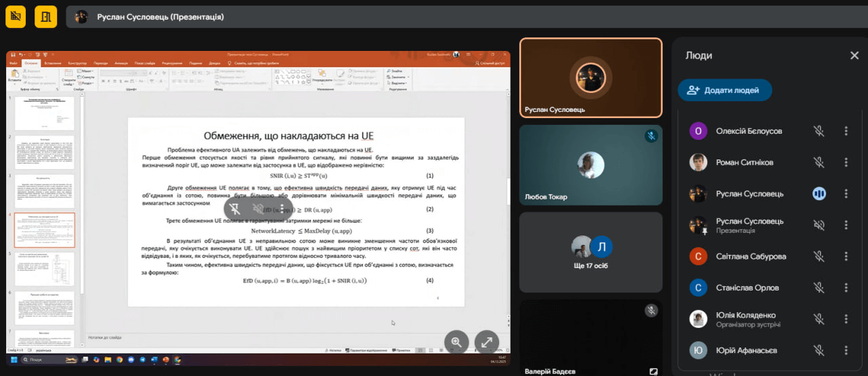Click the zoom magnifier on the presentation

456,343
